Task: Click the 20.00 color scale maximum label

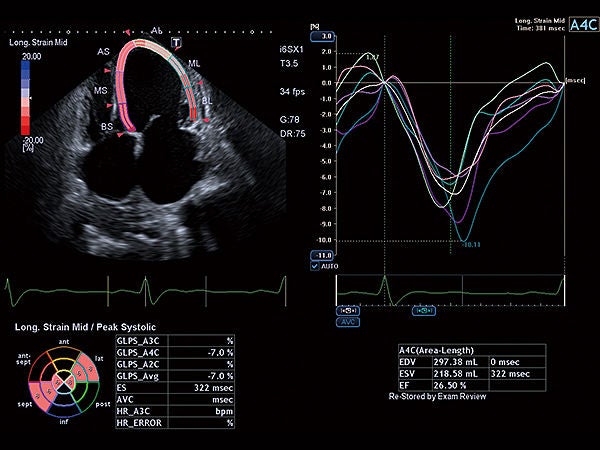Action: point(31,57)
